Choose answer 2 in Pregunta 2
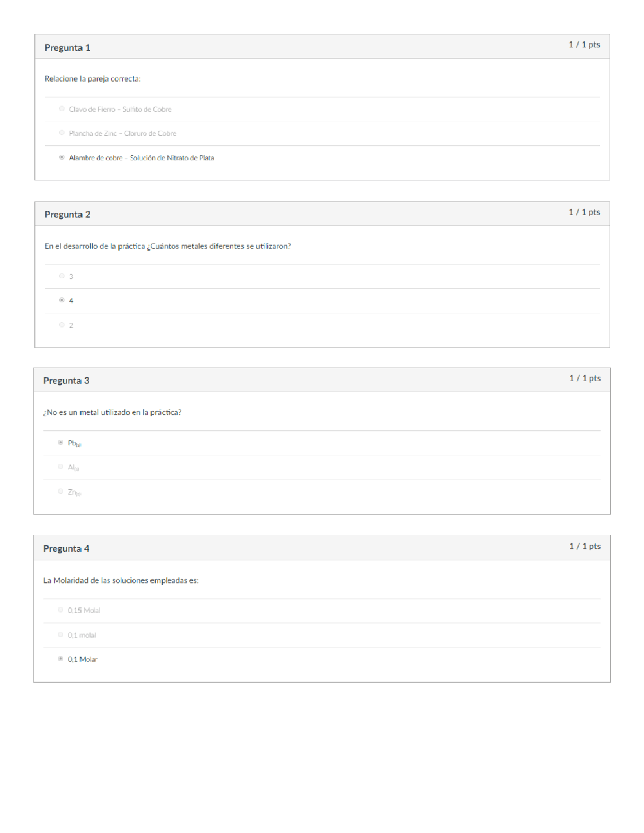The height and width of the screenshot is (833, 644). [x=62, y=325]
